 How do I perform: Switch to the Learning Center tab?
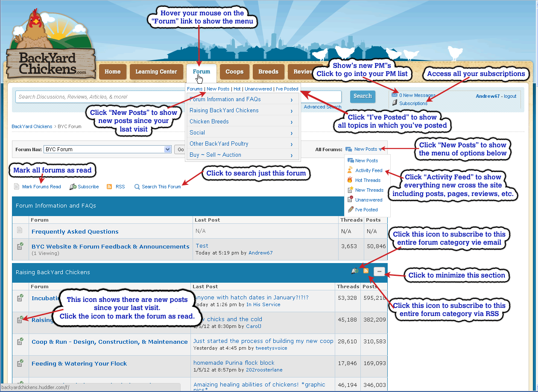(x=156, y=72)
